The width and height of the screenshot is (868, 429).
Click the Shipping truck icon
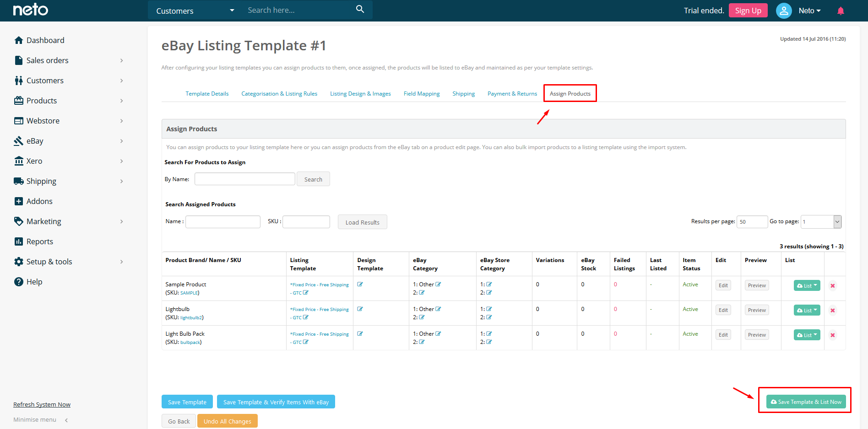click(19, 181)
